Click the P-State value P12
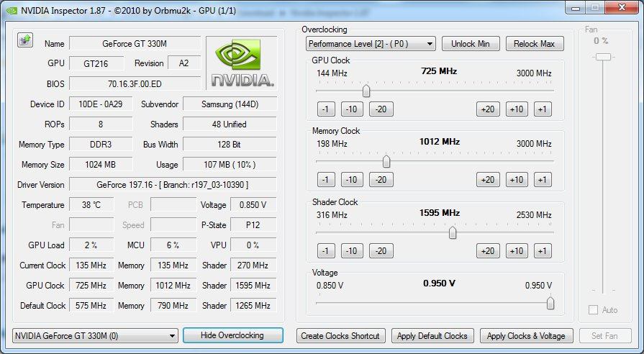The height and width of the screenshot is (354, 644). coord(253,224)
